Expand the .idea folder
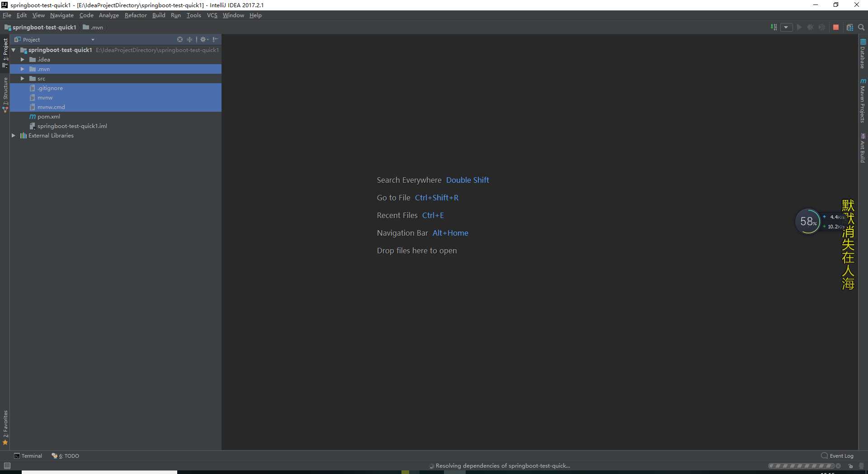The image size is (868, 474). pyautogui.click(x=22, y=59)
